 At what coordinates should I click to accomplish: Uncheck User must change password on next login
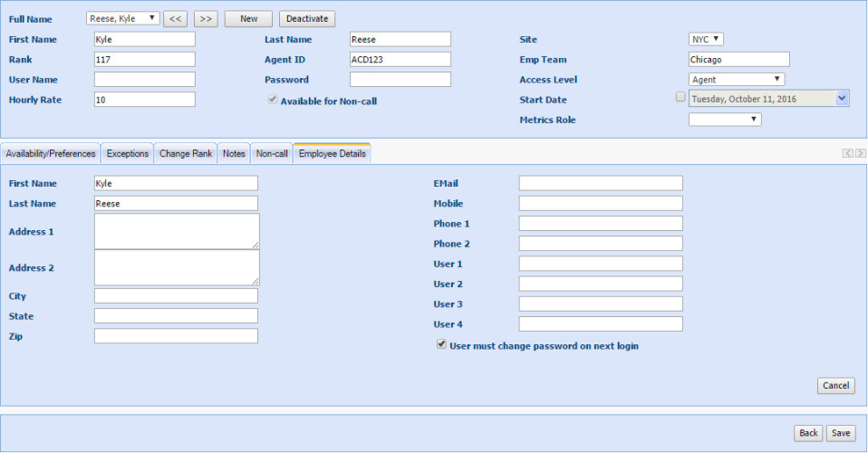pyautogui.click(x=441, y=344)
